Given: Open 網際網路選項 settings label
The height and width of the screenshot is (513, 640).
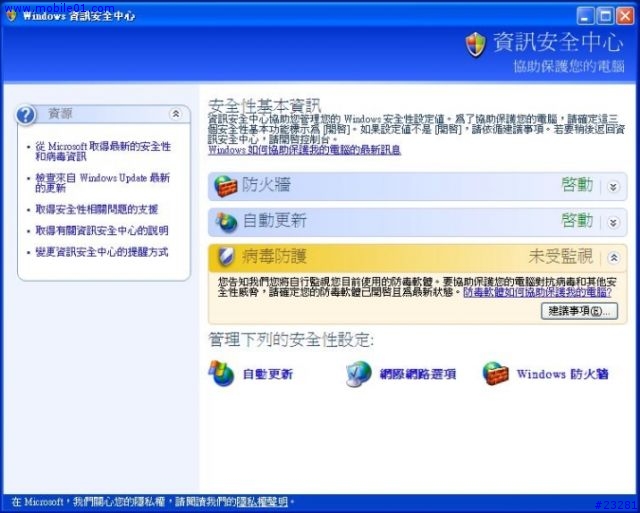Looking at the screenshot, I should click(418, 374).
